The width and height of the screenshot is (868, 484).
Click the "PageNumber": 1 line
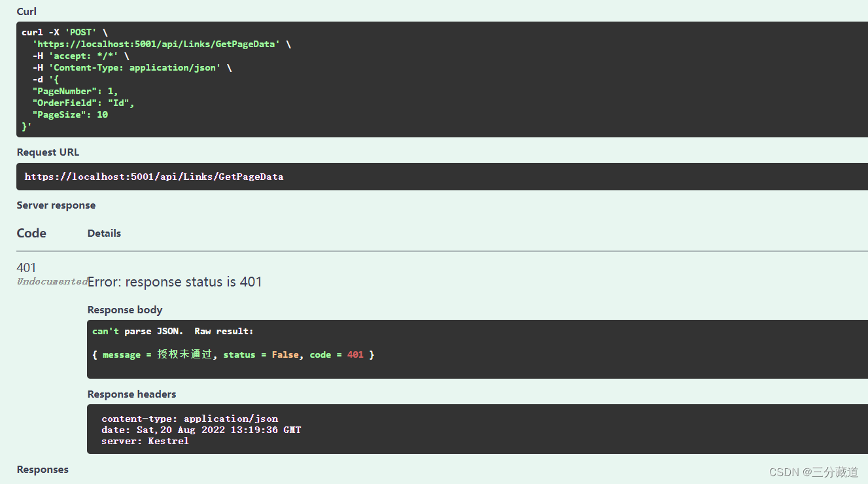click(75, 91)
